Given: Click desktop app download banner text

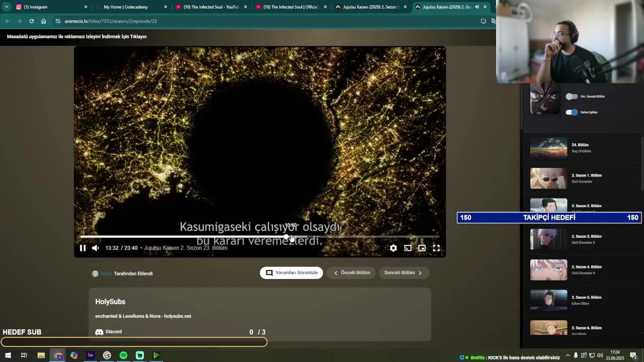Looking at the screenshot, I should point(76,37).
